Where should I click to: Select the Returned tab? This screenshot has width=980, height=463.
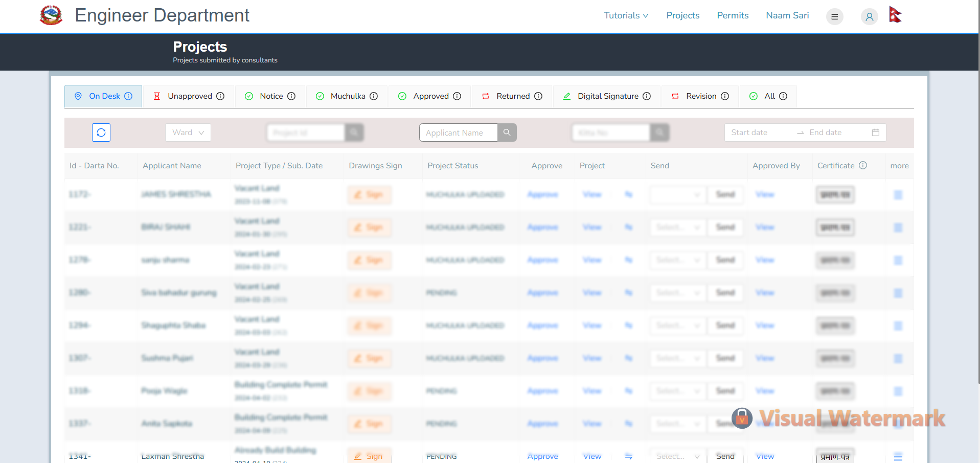coord(513,96)
